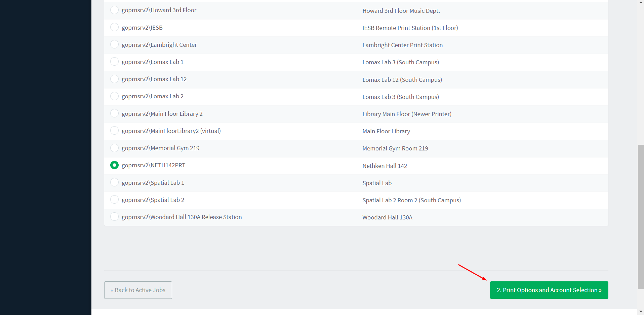Click Library Main Floor (Newer Printer) location
This screenshot has width=644, height=315.
pyautogui.click(x=407, y=114)
